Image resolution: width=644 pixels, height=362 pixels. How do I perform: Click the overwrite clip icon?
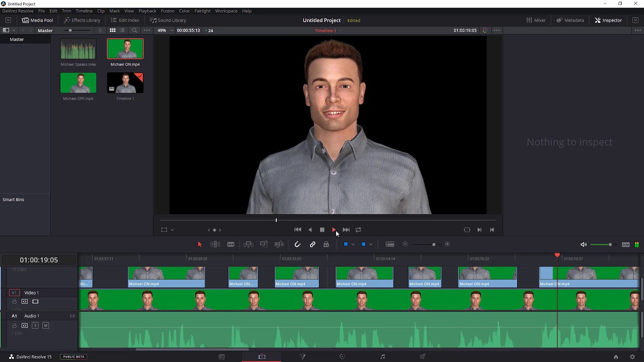coord(264,244)
